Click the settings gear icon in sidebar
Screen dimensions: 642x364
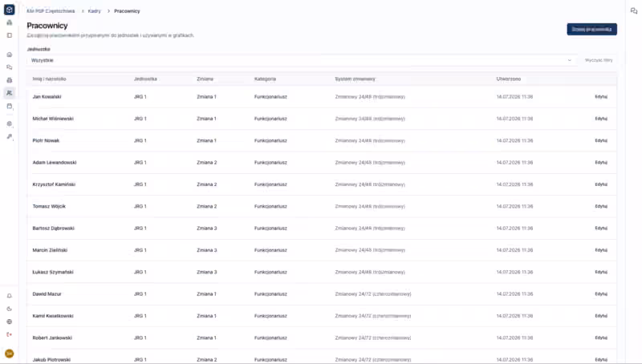pos(10,124)
